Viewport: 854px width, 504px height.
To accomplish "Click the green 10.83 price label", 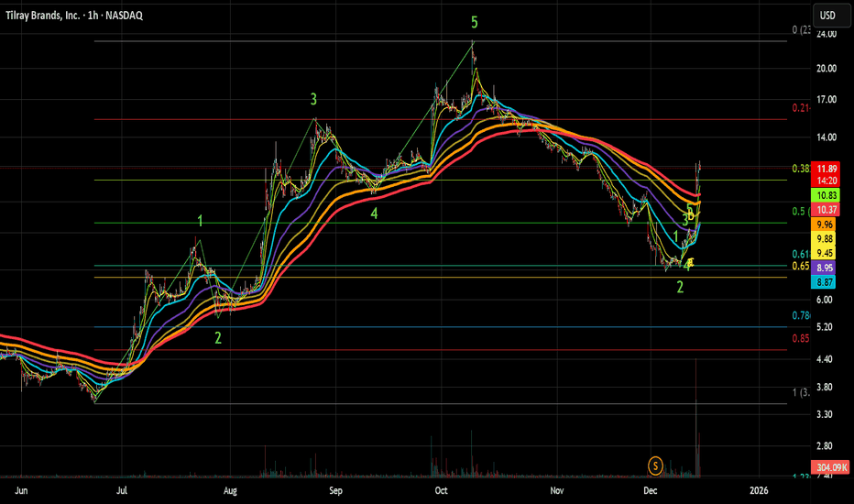I will pos(827,195).
